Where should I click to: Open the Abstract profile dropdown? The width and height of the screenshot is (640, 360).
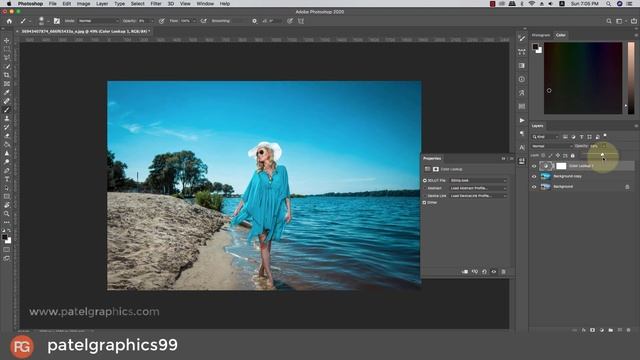pyautogui.click(x=478, y=188)
